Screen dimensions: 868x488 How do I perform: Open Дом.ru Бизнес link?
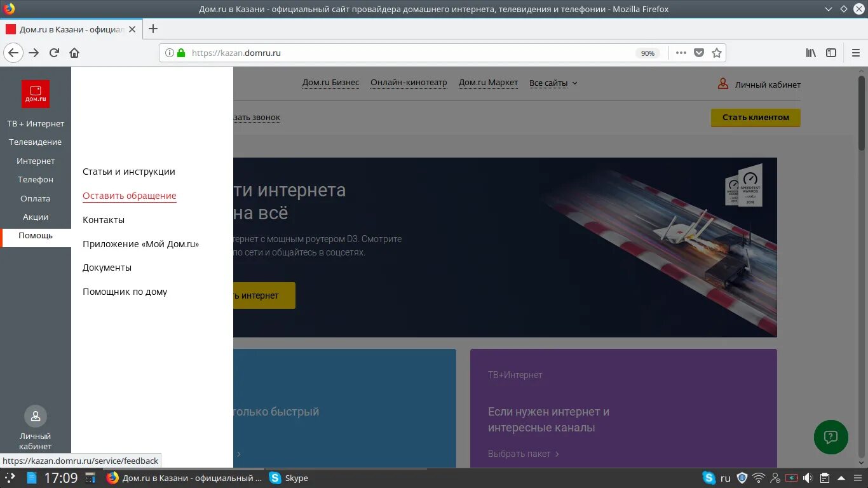(330, 83)
